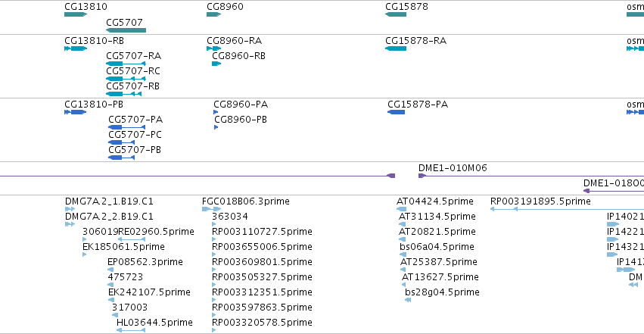
Task: Click the DMG7A.2_1.B19.C1 EST arrows
Action: click(70, 209)
